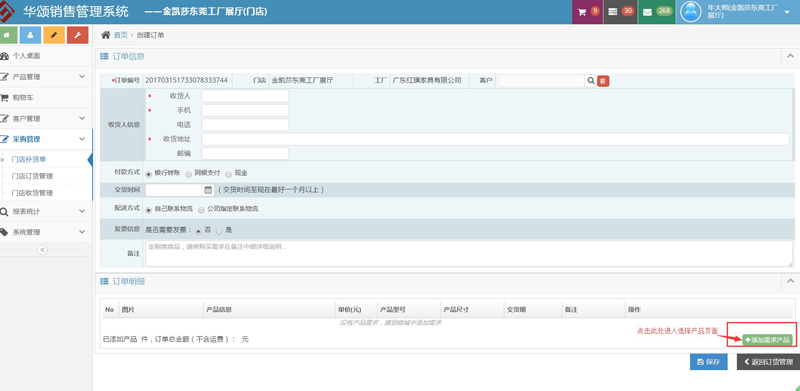Image resolution: width=800 pixels, height=391 pixels.
Task: Go to 首页 breadcrumb link
Action: [x=120, y=35]
